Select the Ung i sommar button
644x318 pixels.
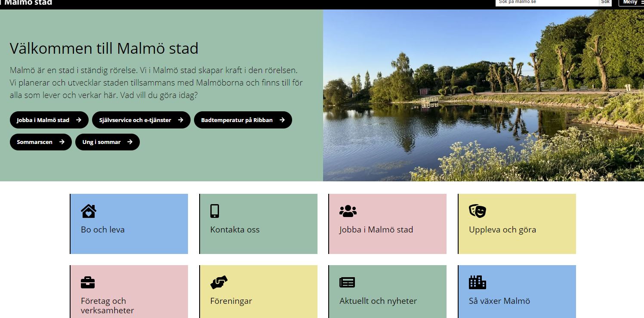click(x=107, y=142)
